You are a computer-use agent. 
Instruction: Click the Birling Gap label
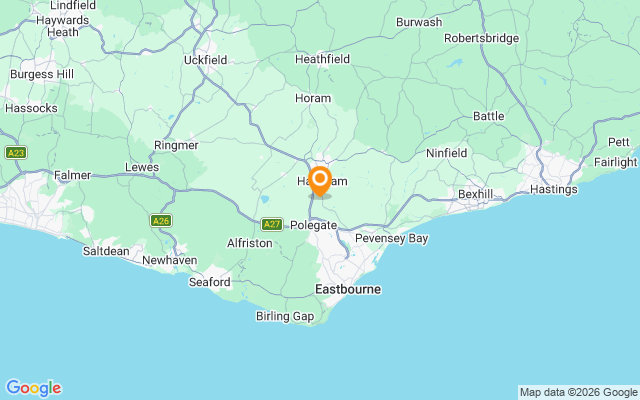click(285, 316)
